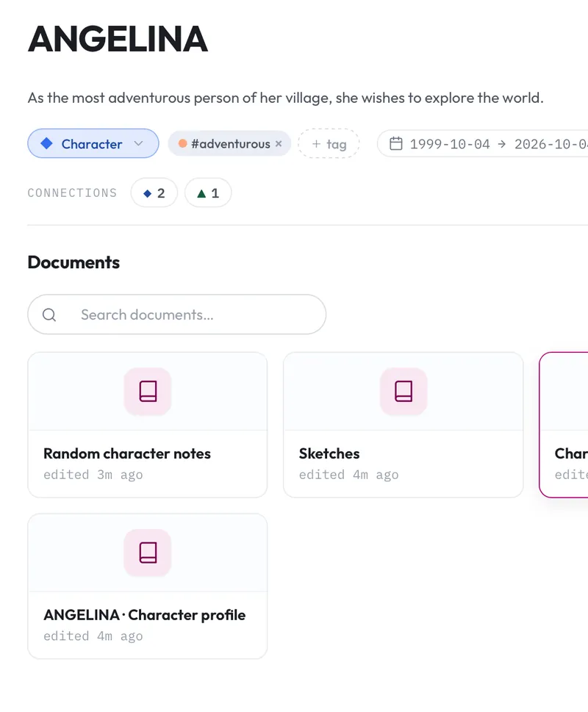This screenshot has width=588, height=712.
Task: Click the blue diamond Character icon
Action: pos(47,143)
